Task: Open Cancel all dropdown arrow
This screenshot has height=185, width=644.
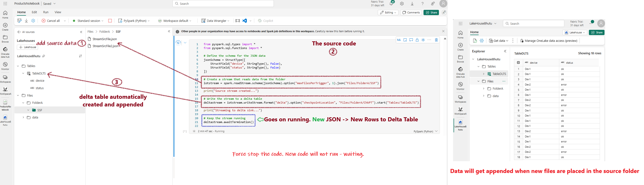Action: [65, 21]
